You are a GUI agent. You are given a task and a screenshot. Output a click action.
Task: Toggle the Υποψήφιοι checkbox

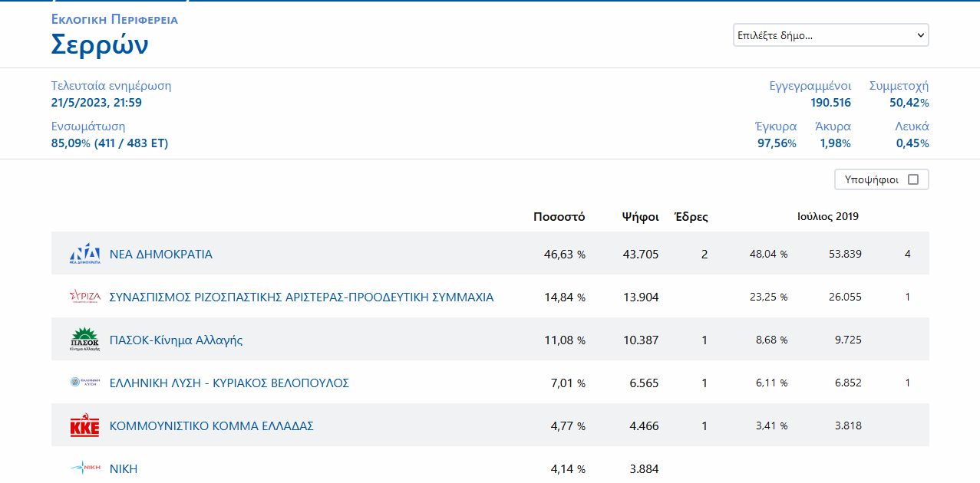pyautogui.click(x=912, y=179)
